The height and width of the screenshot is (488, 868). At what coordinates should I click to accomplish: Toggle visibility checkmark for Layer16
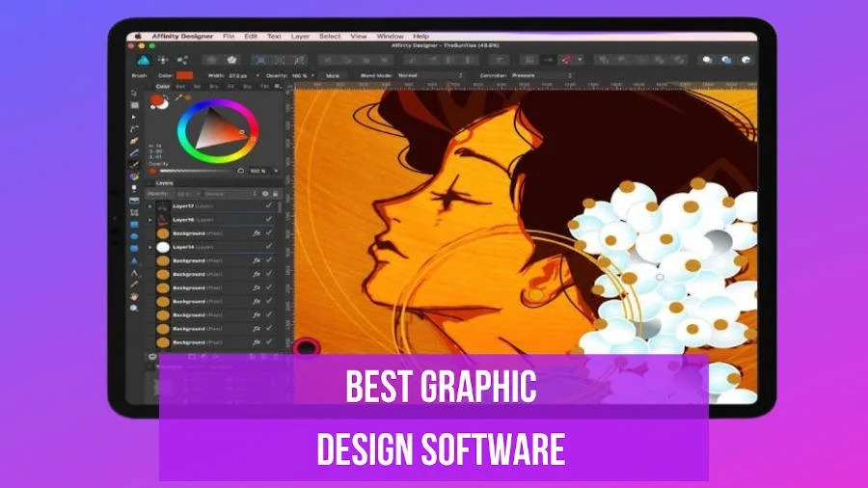pyautogui.click(x=269, y=220)
